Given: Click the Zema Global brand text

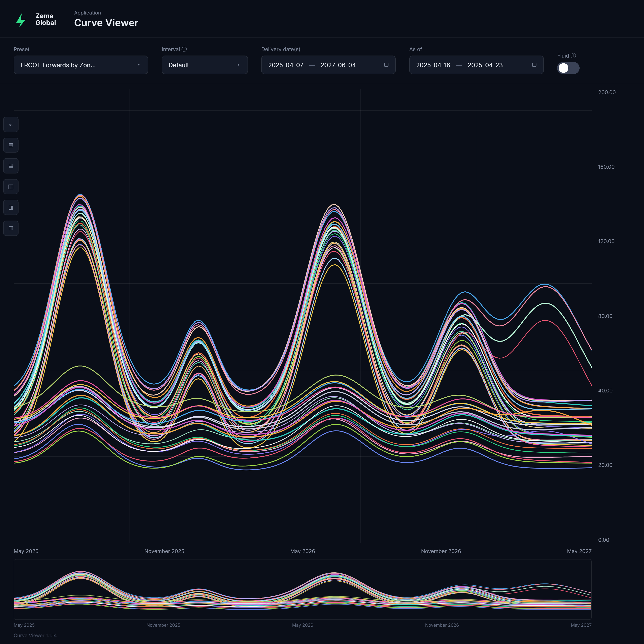Looking at the screenshot, I should click(46, 19).
